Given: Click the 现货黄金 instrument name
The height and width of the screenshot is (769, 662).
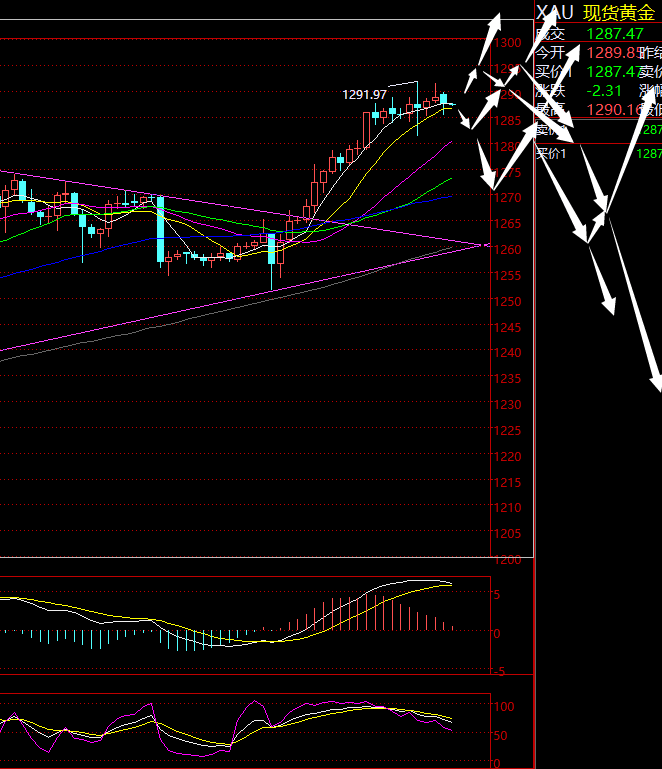Looking at the screenshot, I should click(619, 13).
